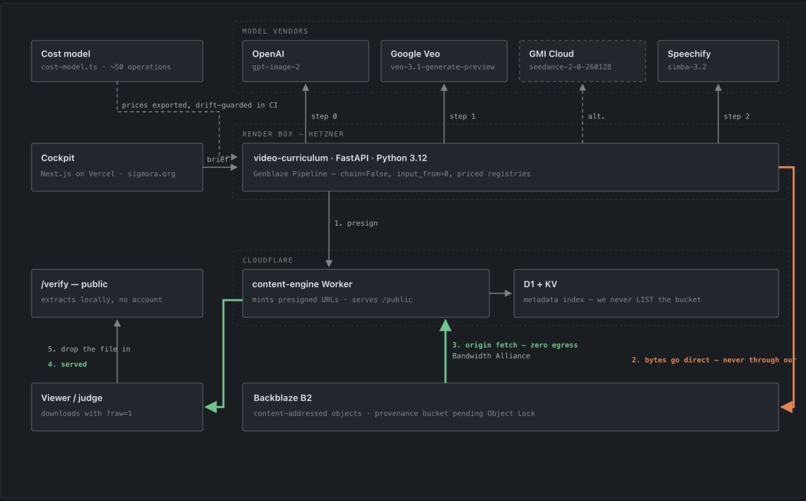This screenshot has height=501, width=806.
Task: Click 'Next.js on Vercel · sigmora.org' subtitle
Action: (108, 174)
